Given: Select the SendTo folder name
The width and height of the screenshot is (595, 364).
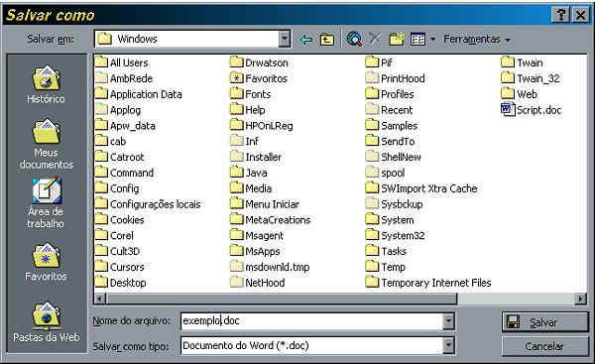Looking at the screenshot, I should coord(398,141).
